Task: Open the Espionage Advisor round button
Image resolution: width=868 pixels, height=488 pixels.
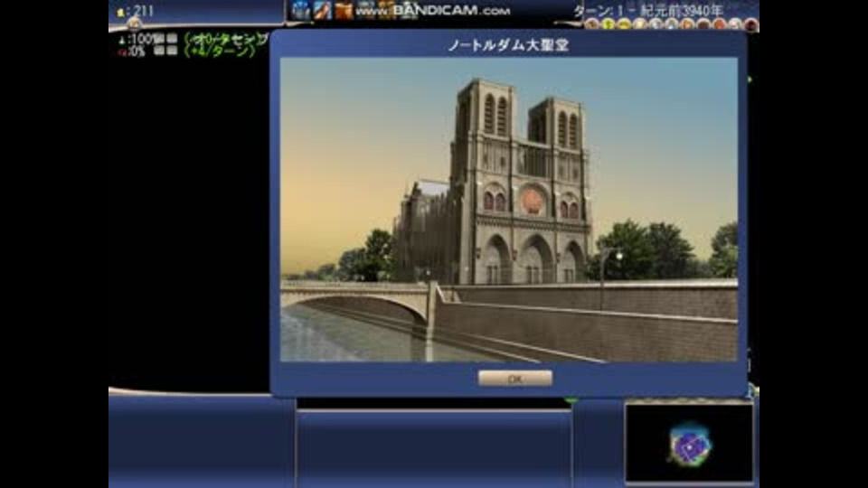Action: pos(751,23)
